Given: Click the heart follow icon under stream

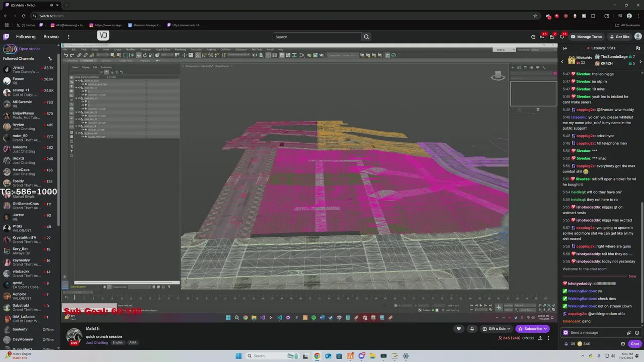Looking at the screenshot, I should (x=458, y=329).
